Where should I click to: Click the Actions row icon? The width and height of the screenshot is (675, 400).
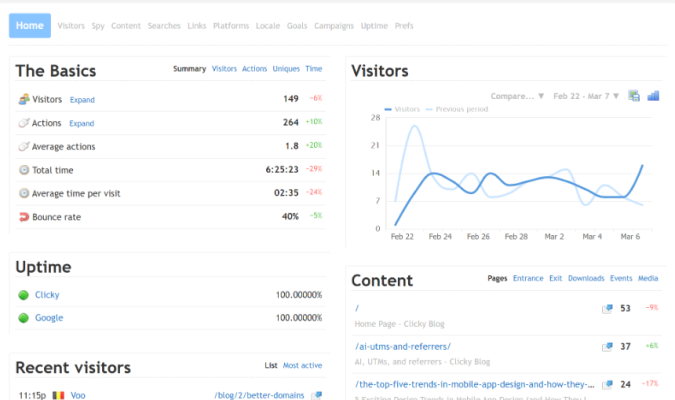[x=24, y=123]
